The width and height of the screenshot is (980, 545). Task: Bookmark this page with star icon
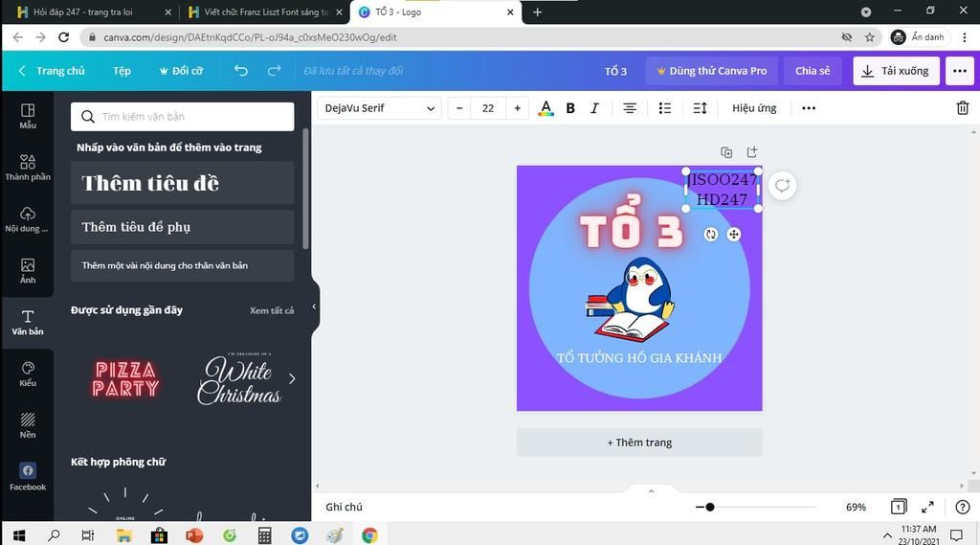pos(869,37)
